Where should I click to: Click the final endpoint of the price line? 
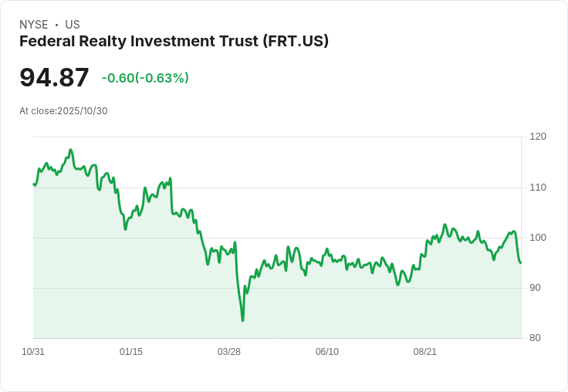click(521, 263)
